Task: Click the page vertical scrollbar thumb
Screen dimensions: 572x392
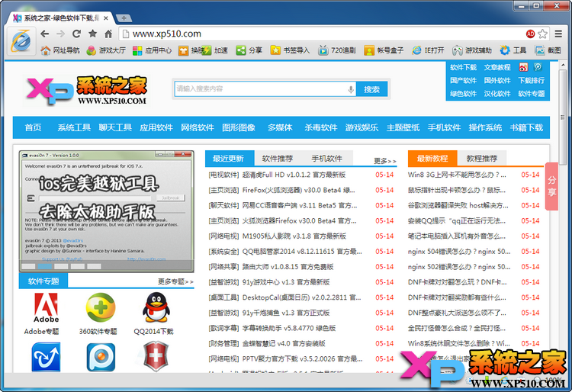Action: [x=563, y=117]
